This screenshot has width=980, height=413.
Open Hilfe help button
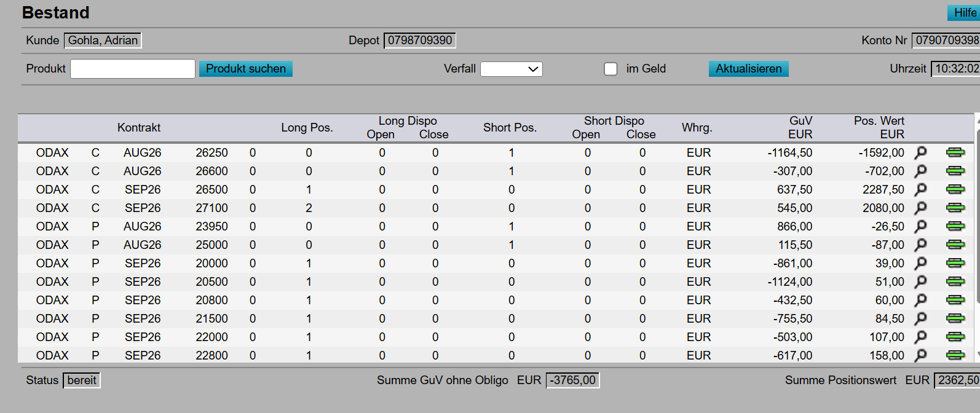tap(964, 13)
